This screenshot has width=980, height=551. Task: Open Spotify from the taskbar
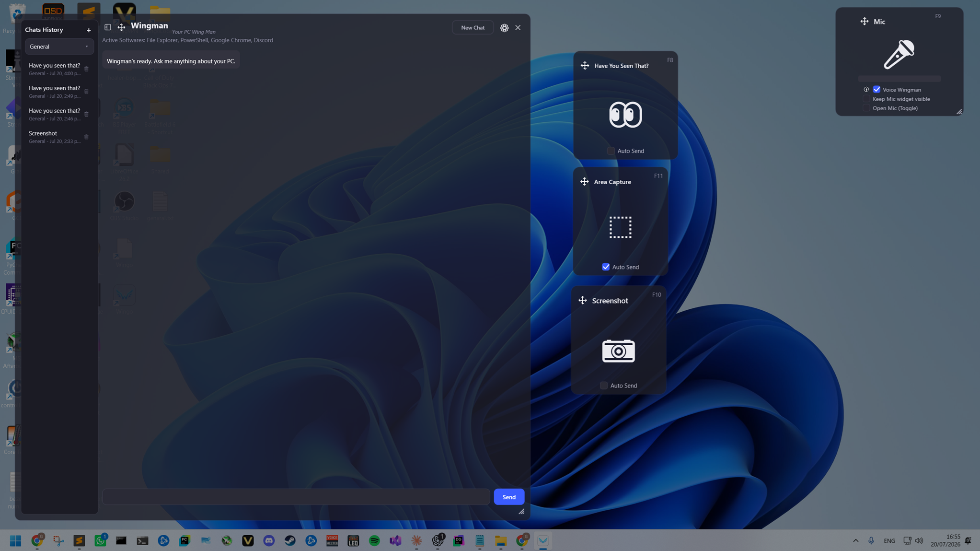[x=374, y=540]
